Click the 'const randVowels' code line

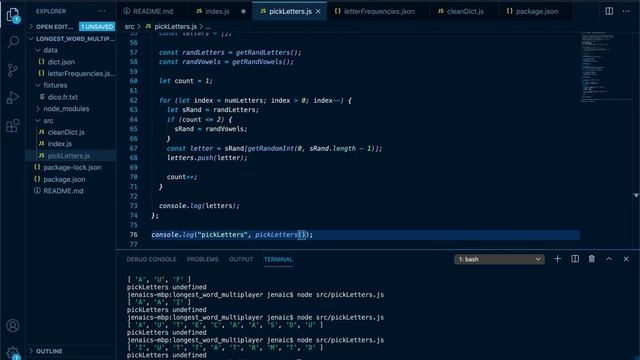226,62
